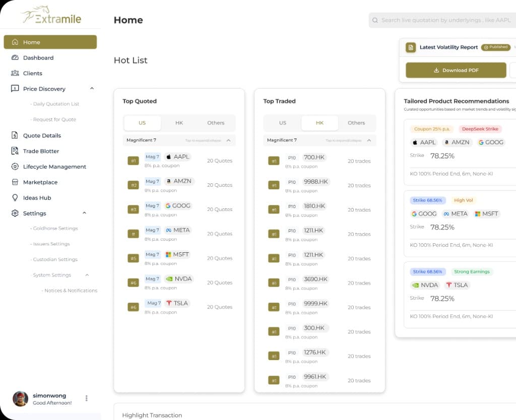Select the HK tab in Top Quoted
516x420 pixels.
point(179,123)
